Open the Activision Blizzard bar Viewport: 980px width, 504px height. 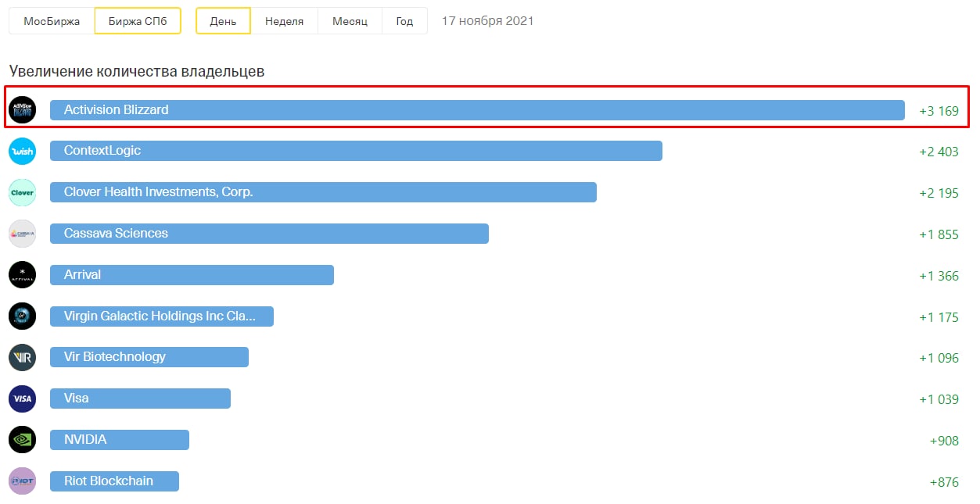tap(477, 110)
